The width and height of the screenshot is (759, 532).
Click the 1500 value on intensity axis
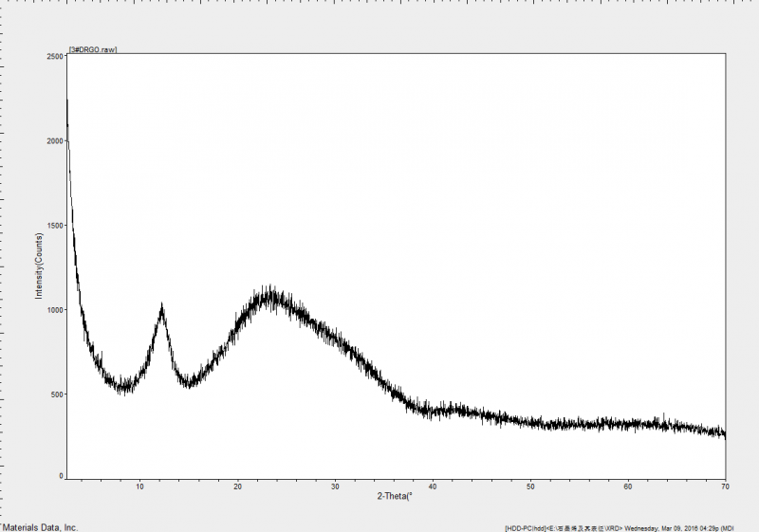point(55,226)
